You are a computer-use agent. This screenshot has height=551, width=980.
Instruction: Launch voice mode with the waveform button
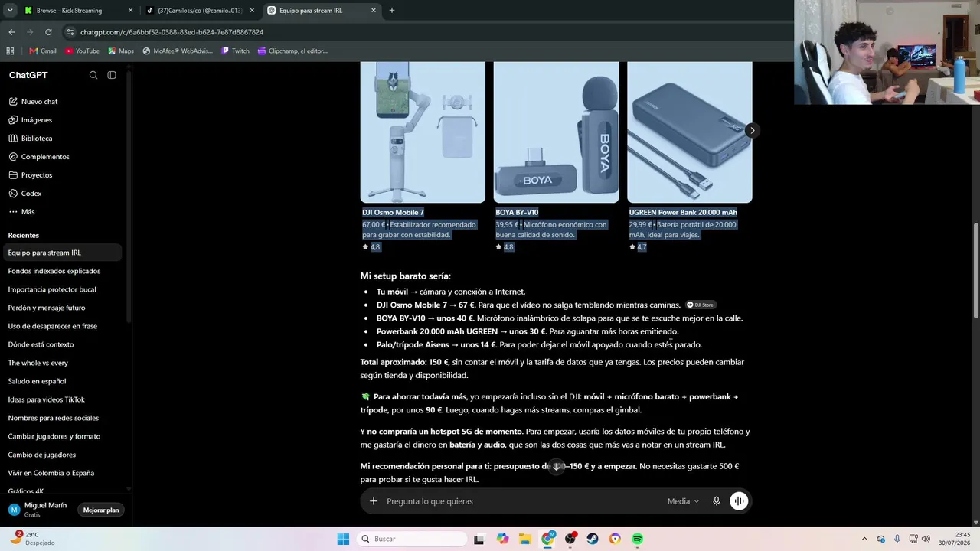click(739, 501)
